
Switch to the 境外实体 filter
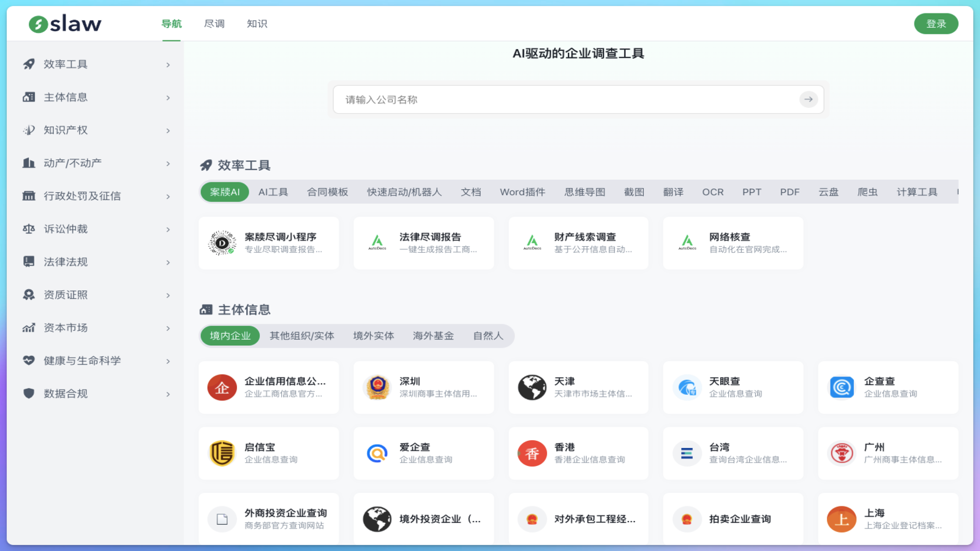(x=373, y=335)
